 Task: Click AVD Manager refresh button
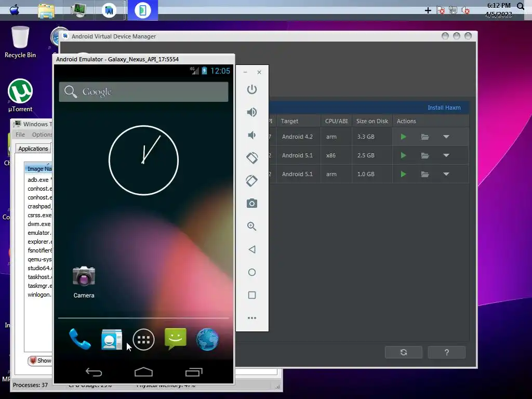coord(403,352)
